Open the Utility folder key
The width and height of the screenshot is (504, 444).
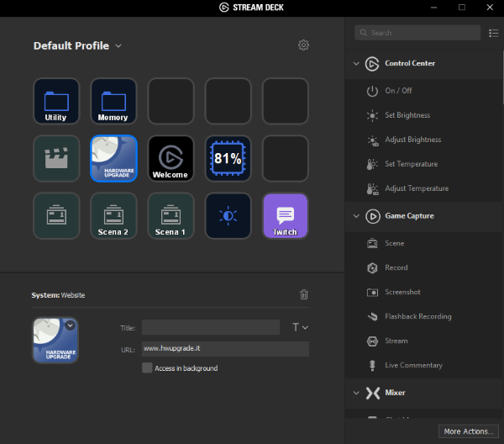click(x=56, y=101)
